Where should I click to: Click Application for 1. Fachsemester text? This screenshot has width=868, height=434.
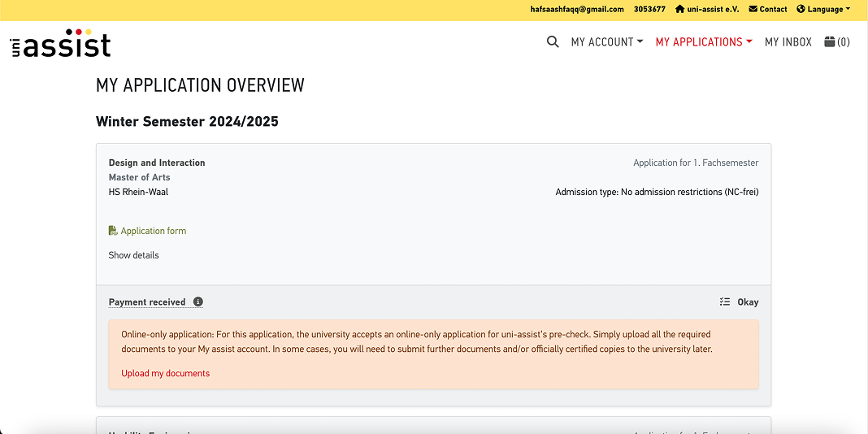pos(696,163)
